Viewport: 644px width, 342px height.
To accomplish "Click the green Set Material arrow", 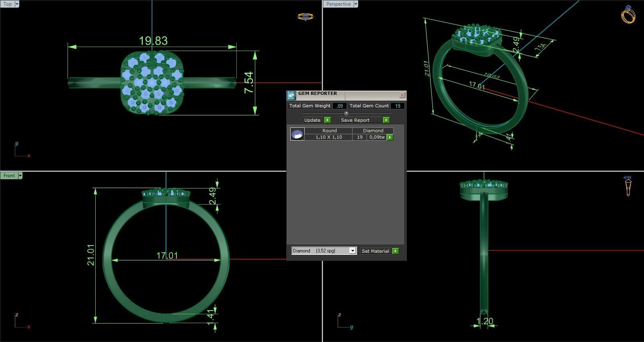I will point(396,251).
